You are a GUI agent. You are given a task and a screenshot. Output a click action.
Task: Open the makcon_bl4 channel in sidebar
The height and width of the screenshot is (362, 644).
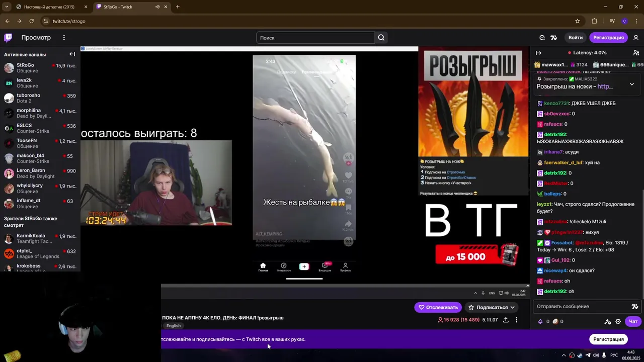click(40, 158)
